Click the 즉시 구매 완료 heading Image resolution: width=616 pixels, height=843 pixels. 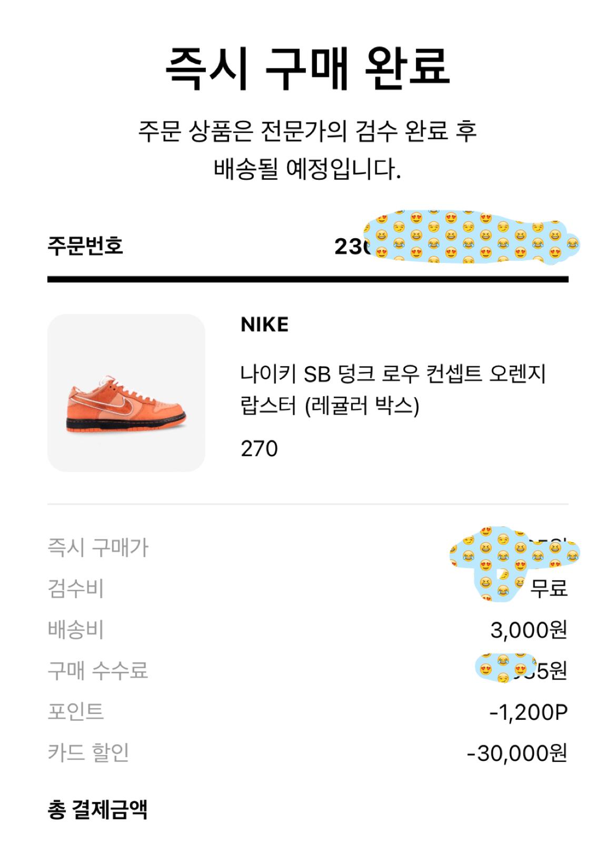point(307,68)
